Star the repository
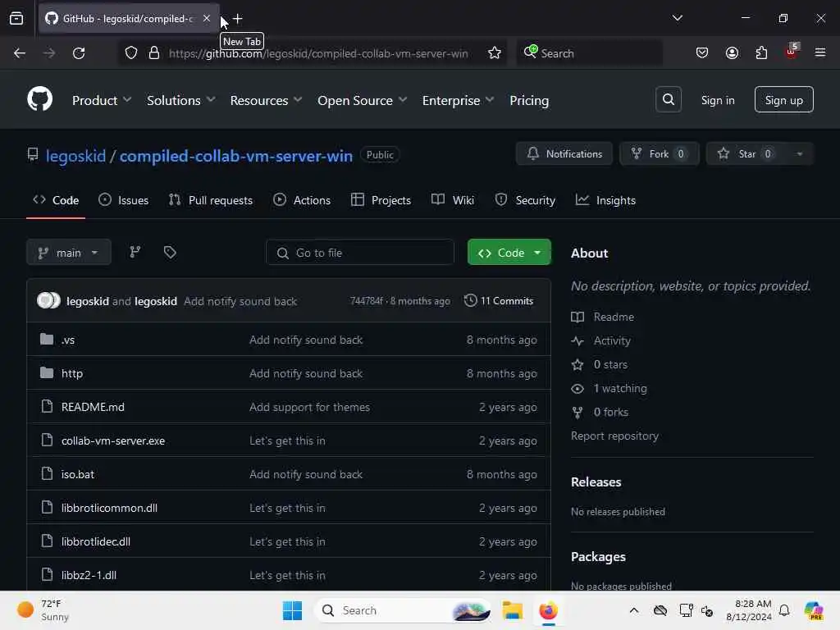 coord(746,153)
